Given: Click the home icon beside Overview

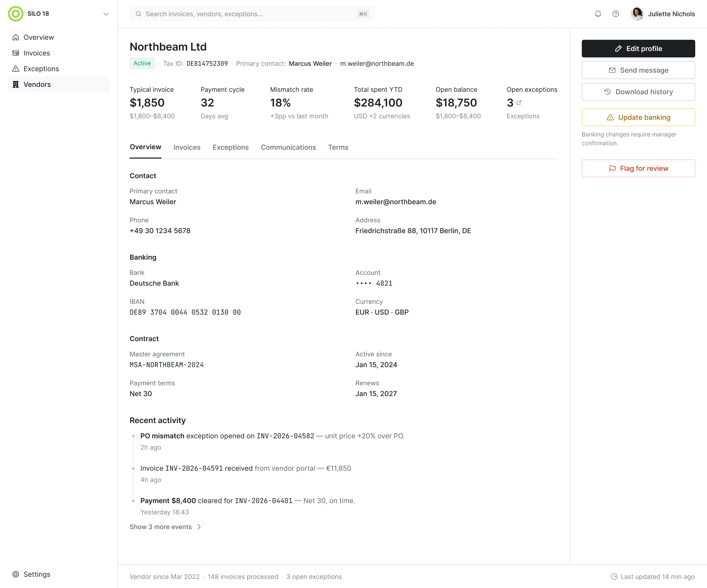Looking at the screenshot, I should coord(15,37).
